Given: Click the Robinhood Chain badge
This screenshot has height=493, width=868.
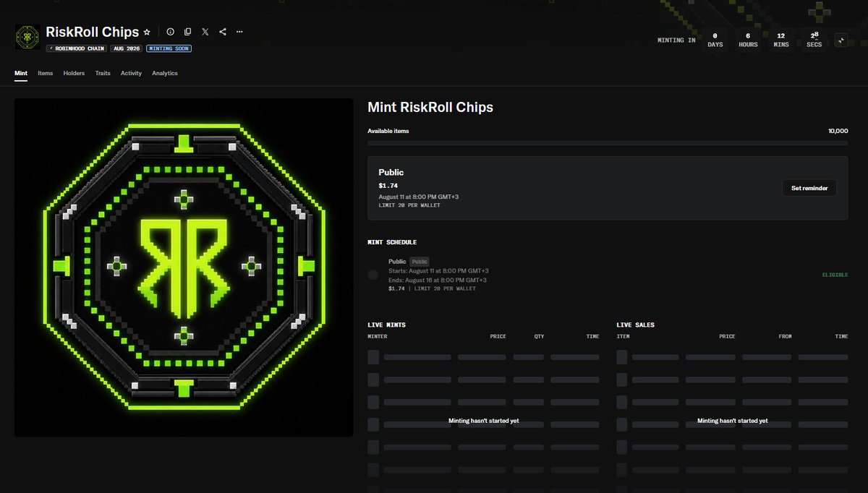Looking at the screenshot, I should [77, 48].
